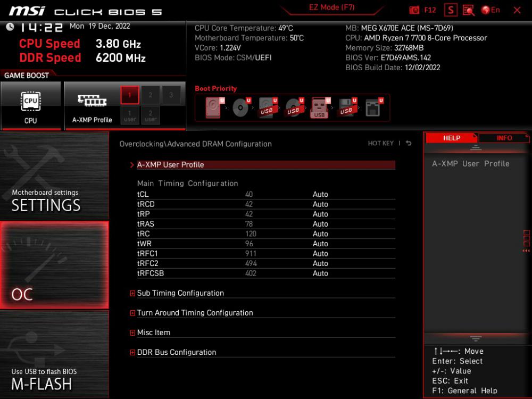The width and height of the screenshot is (532, 399).
Task: Select A-XMP profile 1
Action: (x=130, y=95)
